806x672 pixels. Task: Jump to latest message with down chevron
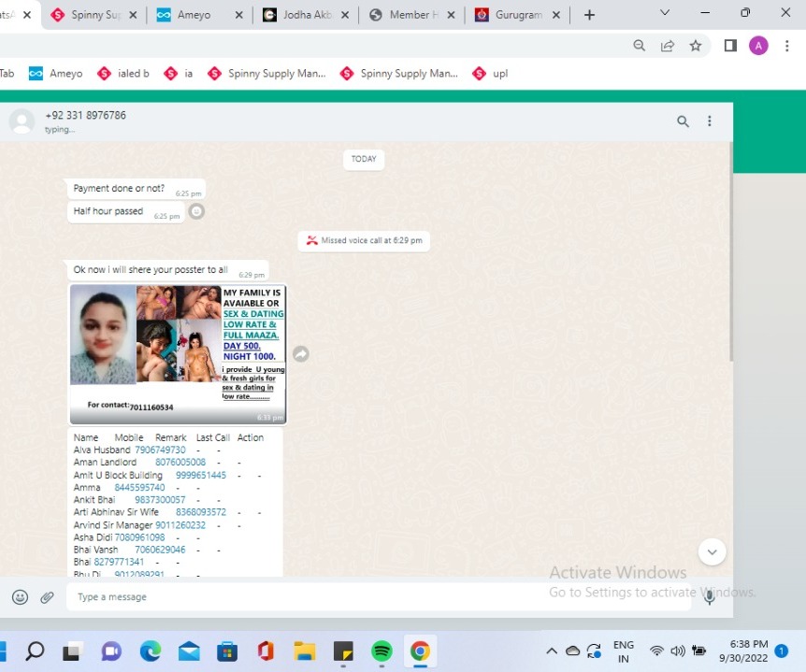(712, 551)
